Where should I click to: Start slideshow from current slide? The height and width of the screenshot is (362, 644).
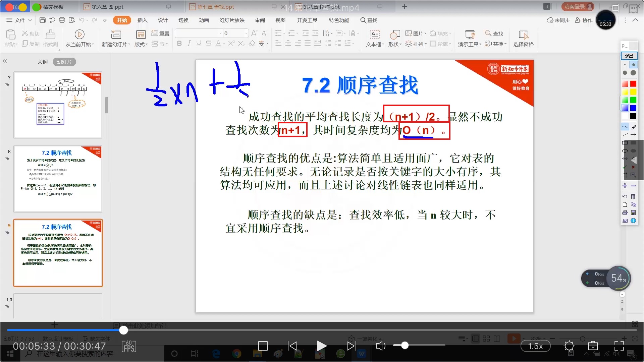(x=79, y=38)
